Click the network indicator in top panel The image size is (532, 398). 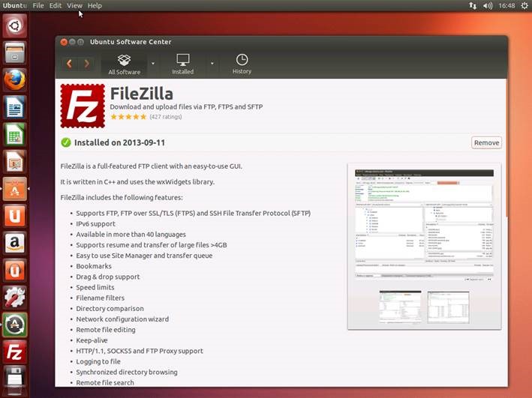tap(472, 5)
